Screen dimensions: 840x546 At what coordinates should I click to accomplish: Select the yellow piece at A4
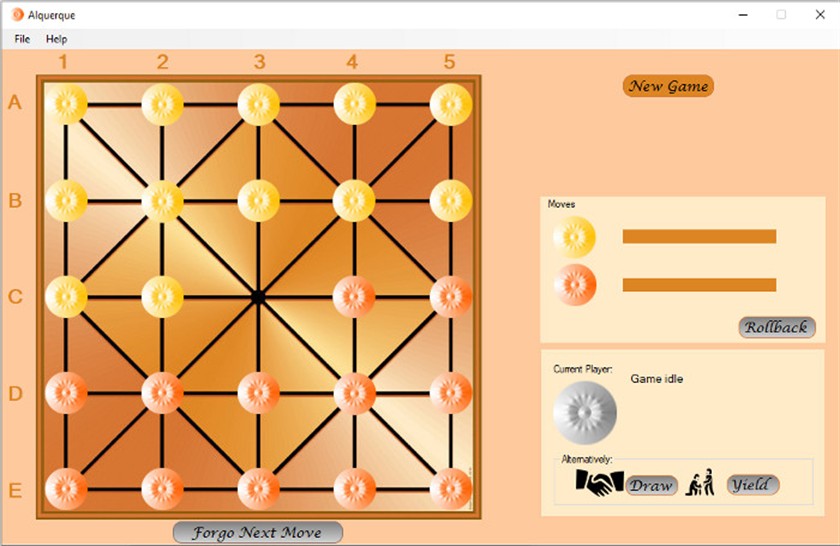click(x=354, y=104)
